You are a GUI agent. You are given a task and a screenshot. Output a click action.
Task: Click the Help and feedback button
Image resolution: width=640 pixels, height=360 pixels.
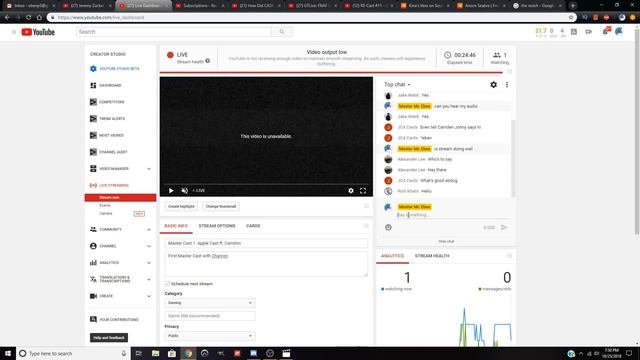(x=109, y=338)
